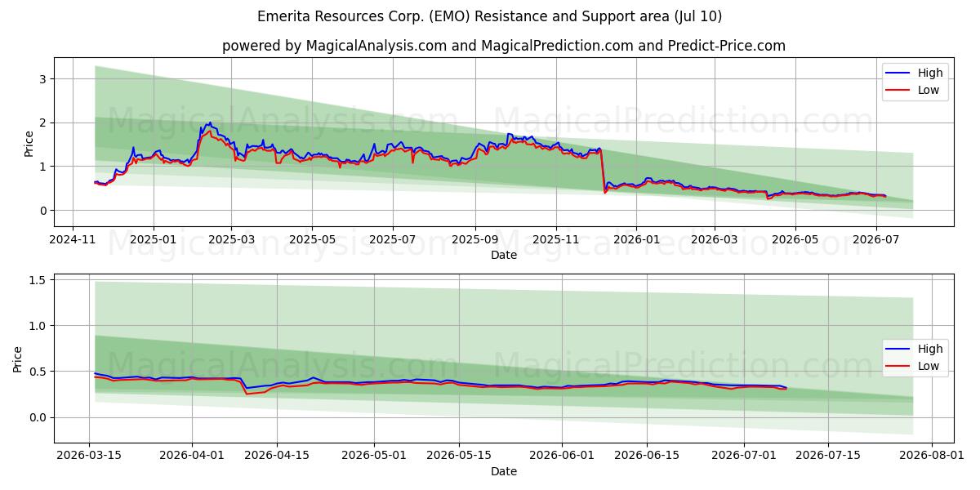Viewport: 980px width, 490px height.
Task: Click the '2026-05' date tick label
Action: click(x=795, y=239)
